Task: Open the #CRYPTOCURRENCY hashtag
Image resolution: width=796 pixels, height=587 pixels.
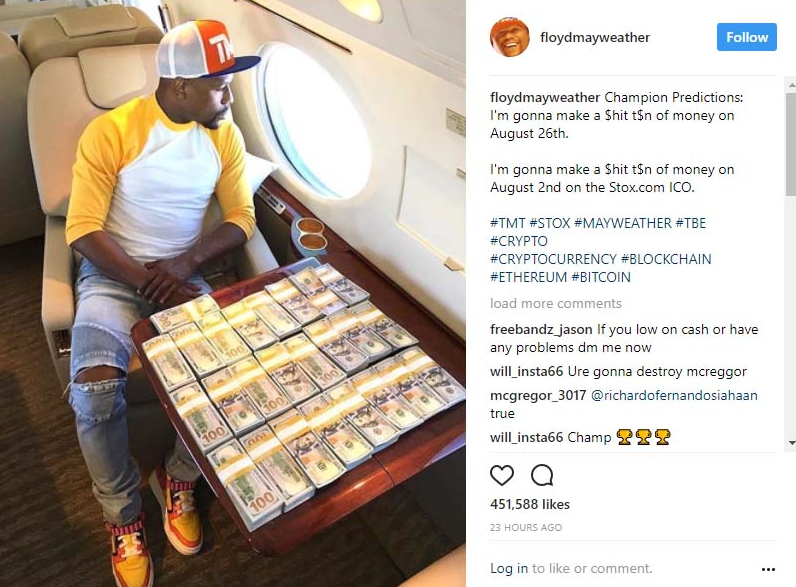Action: click(x=553, y=259)
